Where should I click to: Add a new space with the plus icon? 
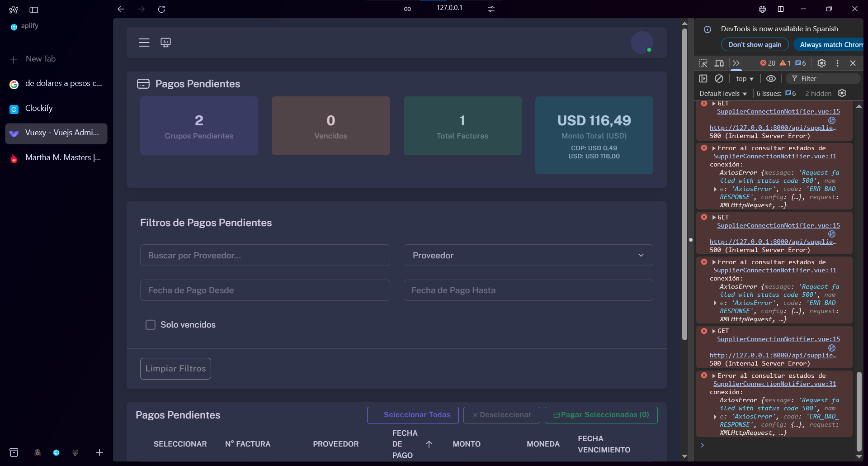[x=99, y=452]
